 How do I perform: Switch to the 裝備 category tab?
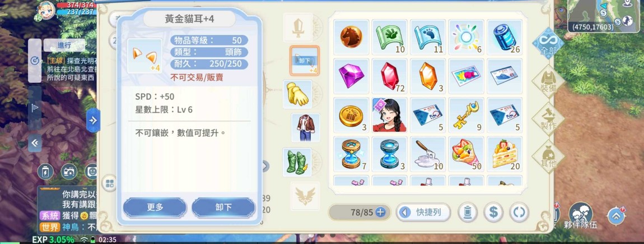point(549,81)
